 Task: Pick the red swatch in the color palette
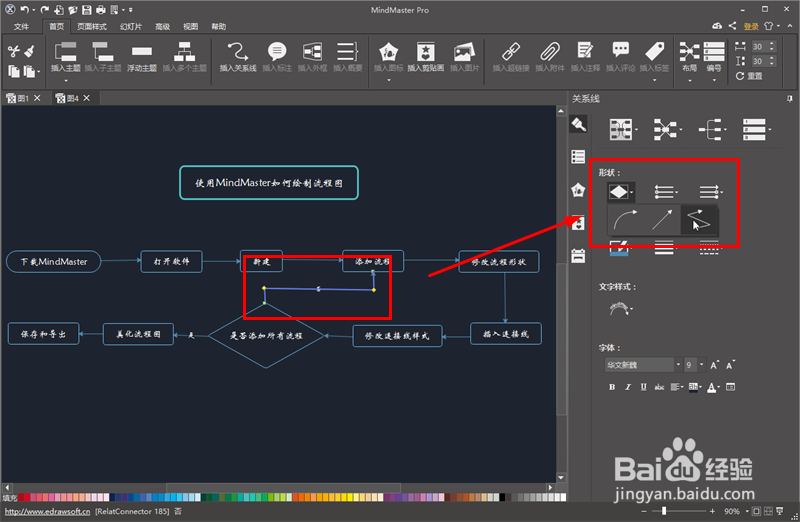tap(21, 497)
